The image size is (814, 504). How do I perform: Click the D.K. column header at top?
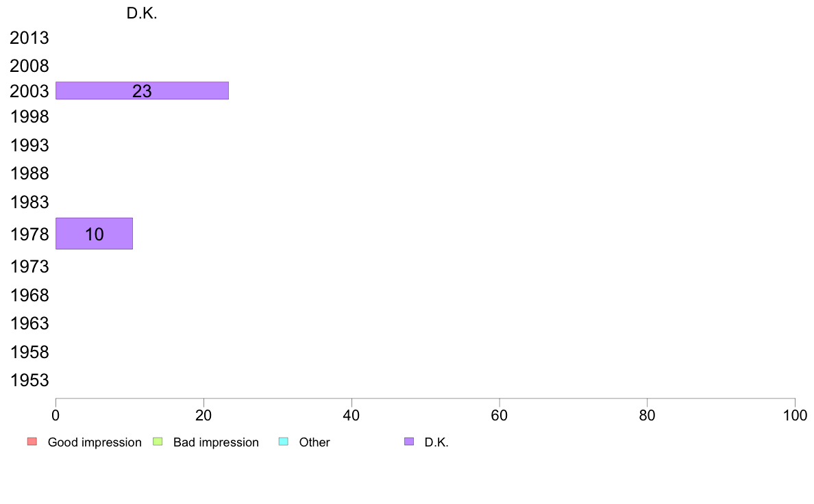click(x=142, y=13)
